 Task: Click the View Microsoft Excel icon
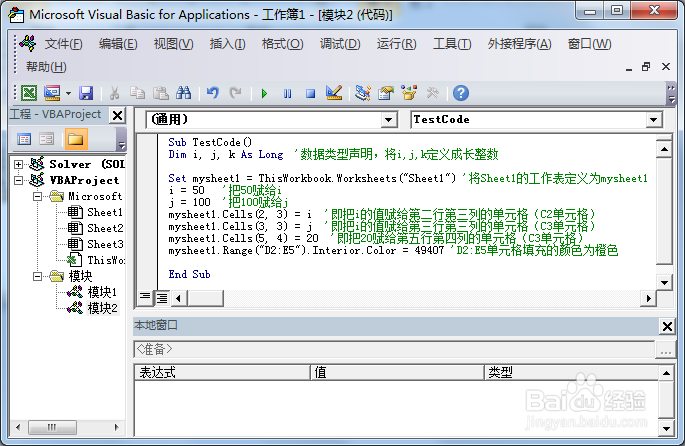point(29,93)
